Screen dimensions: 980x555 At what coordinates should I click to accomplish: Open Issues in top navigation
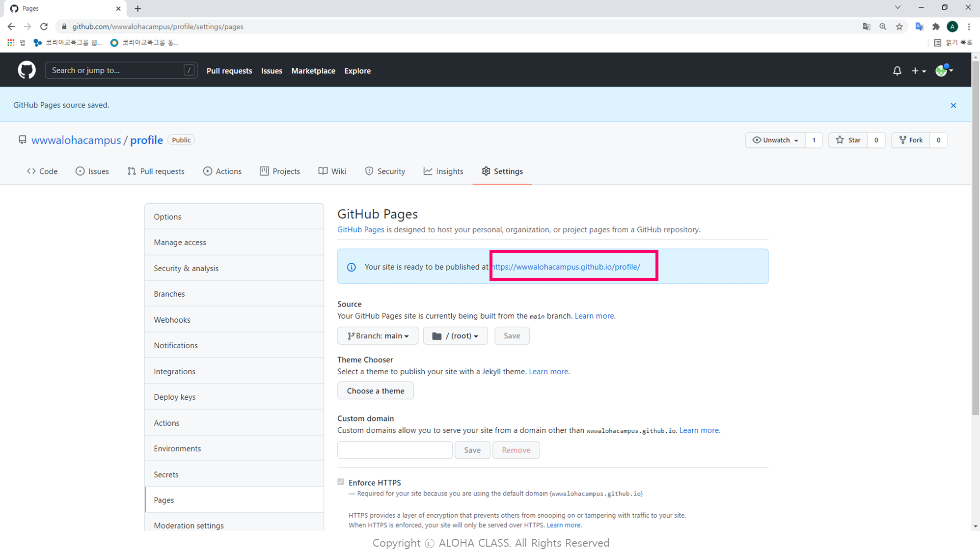click(272, 71)
